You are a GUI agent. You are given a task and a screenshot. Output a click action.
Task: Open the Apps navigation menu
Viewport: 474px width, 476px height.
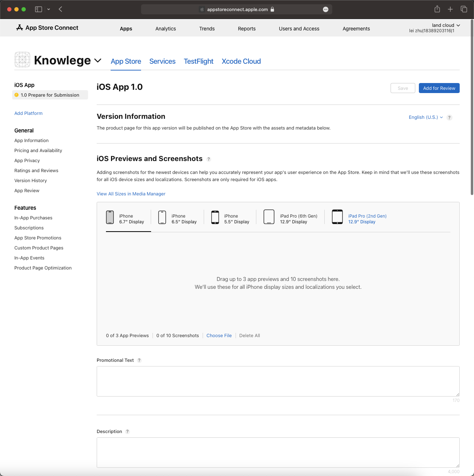[x=126, y=29]
